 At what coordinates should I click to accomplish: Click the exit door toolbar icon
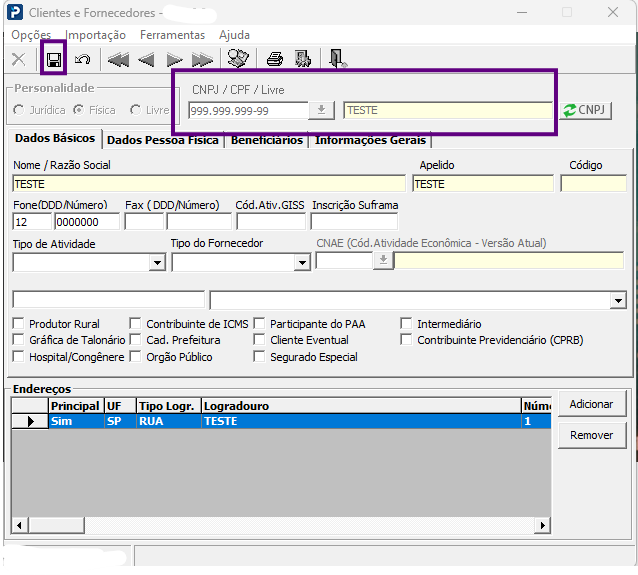[x=337, y=59]
